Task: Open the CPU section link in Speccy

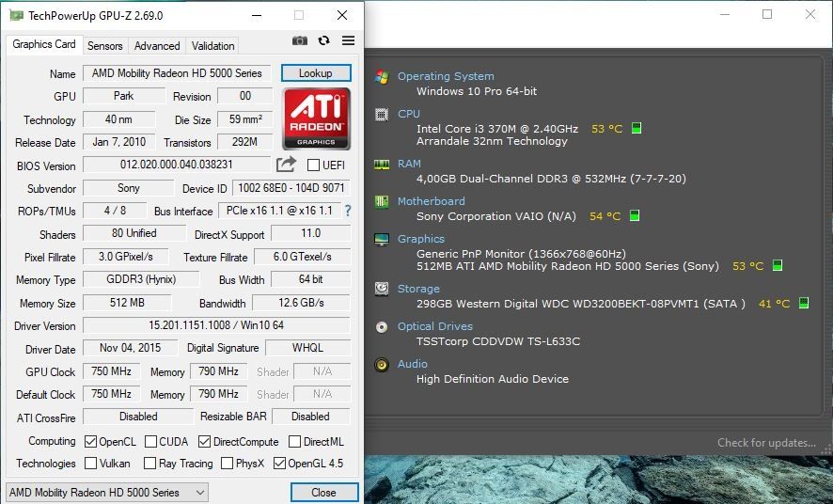Action: 409,114
